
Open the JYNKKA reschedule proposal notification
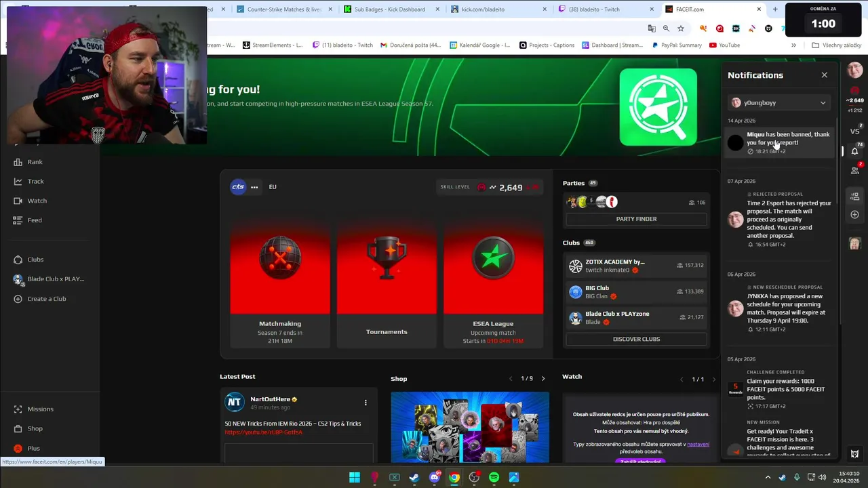[x=779, y=308]
